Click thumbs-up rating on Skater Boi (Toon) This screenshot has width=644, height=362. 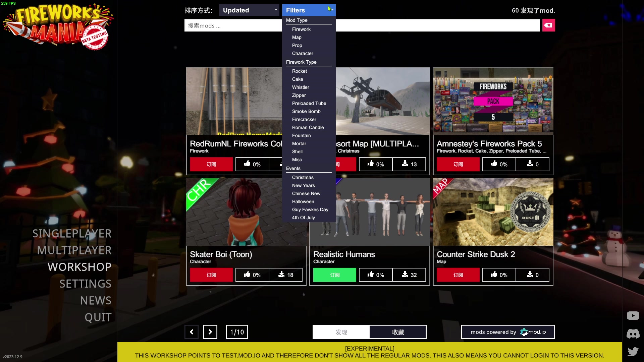(252, 275)
